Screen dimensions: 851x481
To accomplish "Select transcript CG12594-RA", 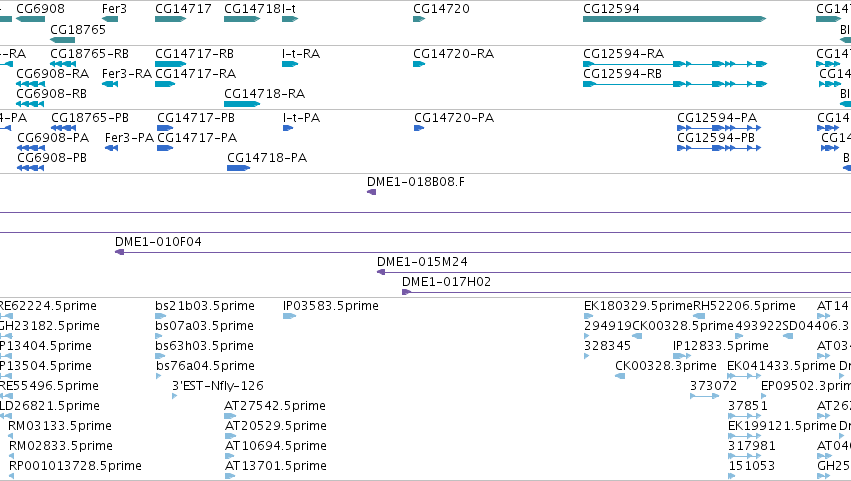I will pyautogui.click(x=623, y=54).
